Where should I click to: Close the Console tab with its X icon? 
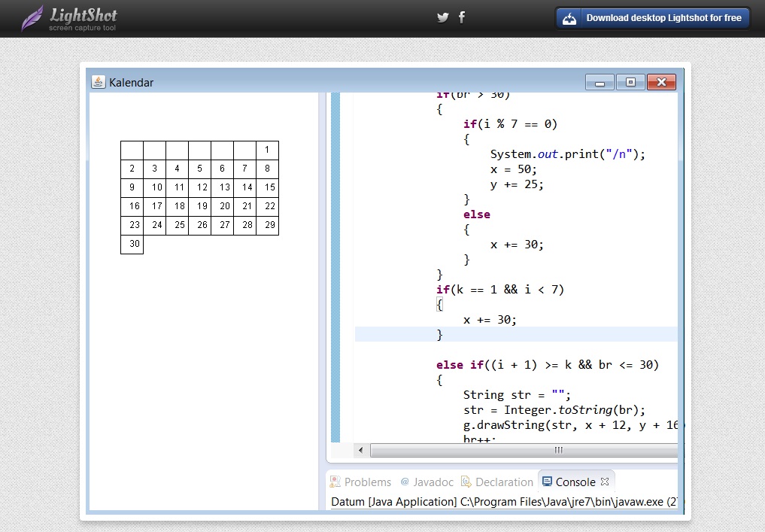(x=605, y=482)
